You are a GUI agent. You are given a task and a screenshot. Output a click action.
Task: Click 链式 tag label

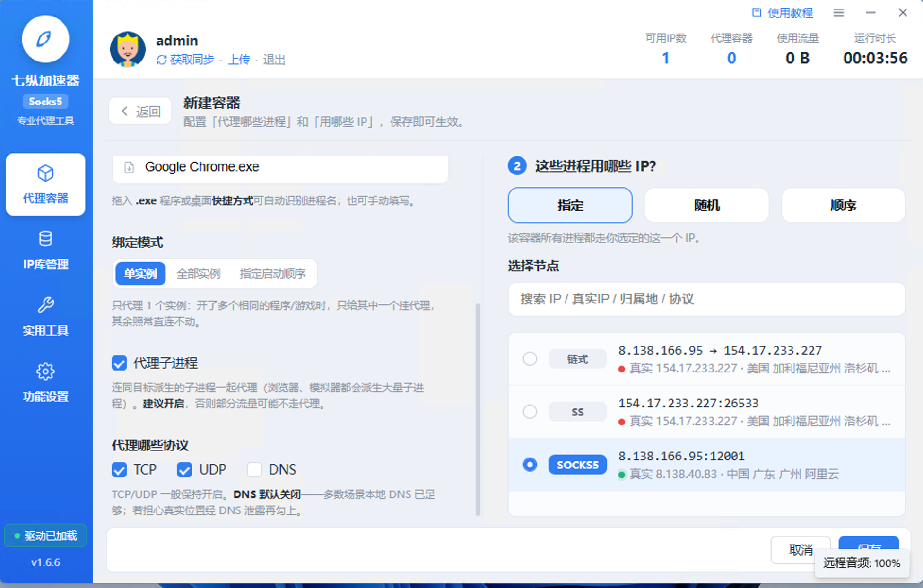(x=577, y=359)
